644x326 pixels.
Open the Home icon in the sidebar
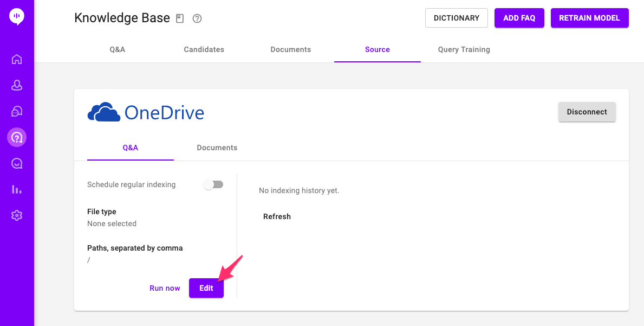17,59
